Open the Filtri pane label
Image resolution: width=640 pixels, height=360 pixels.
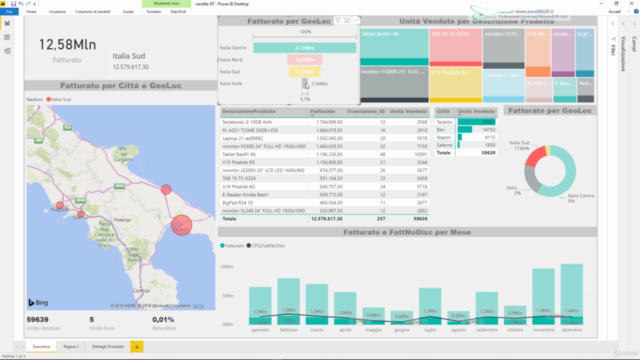[613, 50]
